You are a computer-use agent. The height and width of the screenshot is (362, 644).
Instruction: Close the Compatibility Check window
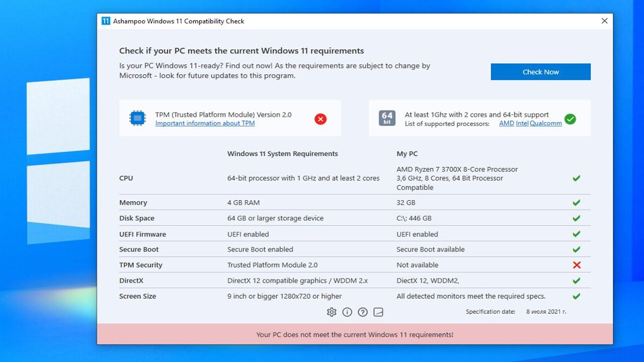[x=604, y=21]
